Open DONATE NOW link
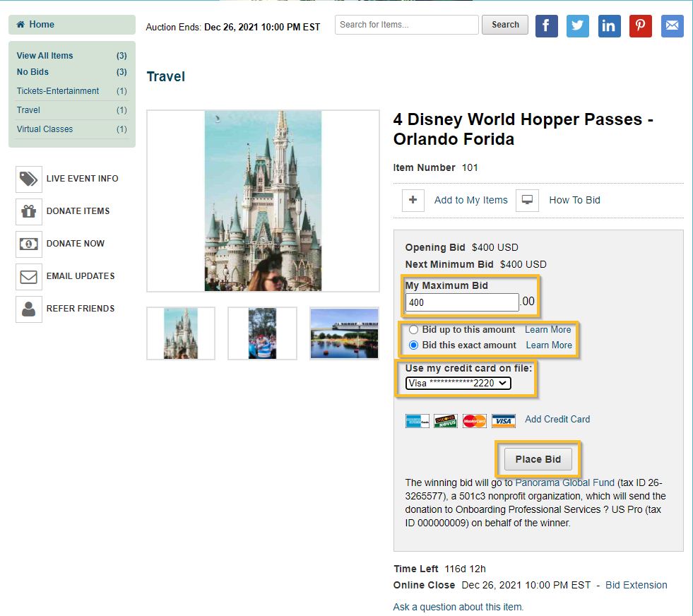 (76, 244)
